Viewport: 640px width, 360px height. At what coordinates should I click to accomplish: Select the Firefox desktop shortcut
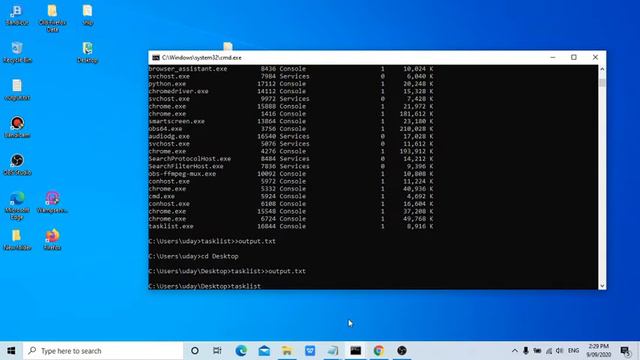click(x=52, y=240)
